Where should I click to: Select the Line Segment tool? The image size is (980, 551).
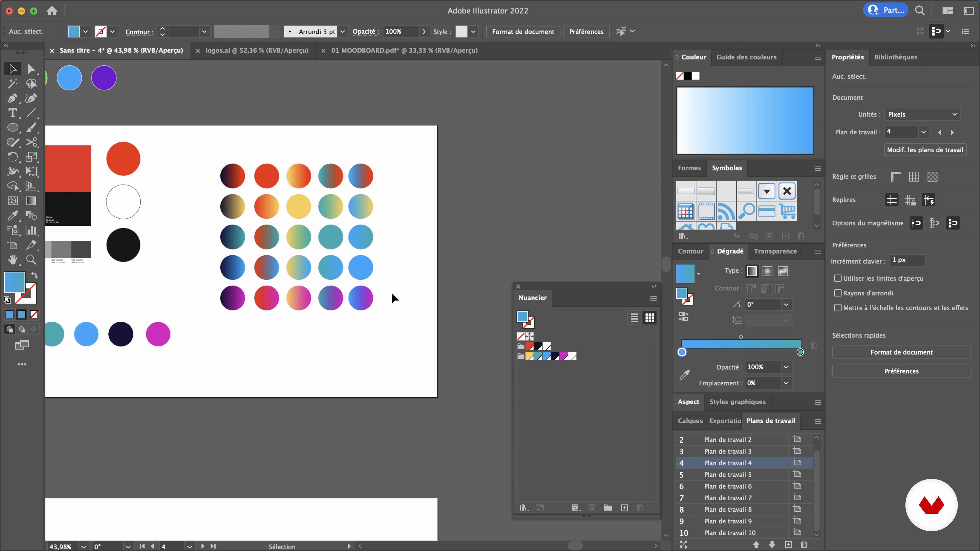tap(32, 113)
